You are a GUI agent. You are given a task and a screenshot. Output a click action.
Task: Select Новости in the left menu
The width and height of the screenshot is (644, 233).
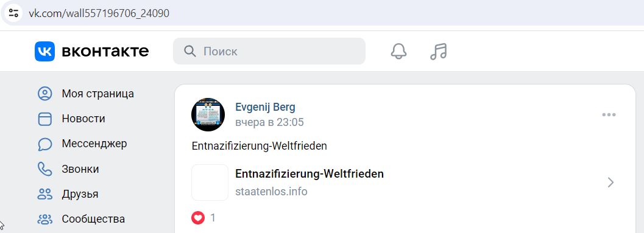pyautogui.click(x=83, y=119)
